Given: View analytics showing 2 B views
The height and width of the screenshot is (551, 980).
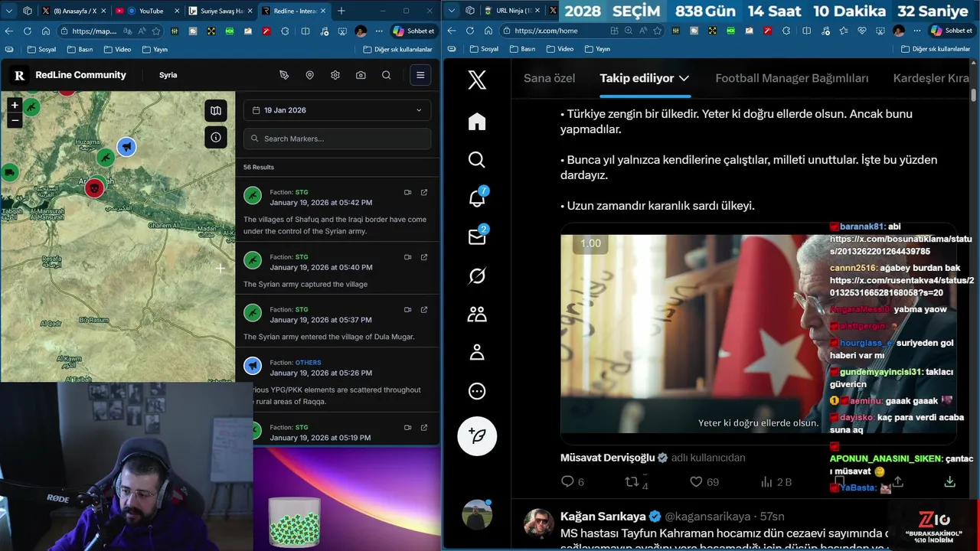Looking at the screenshot, I should click(x=776, y=481).
